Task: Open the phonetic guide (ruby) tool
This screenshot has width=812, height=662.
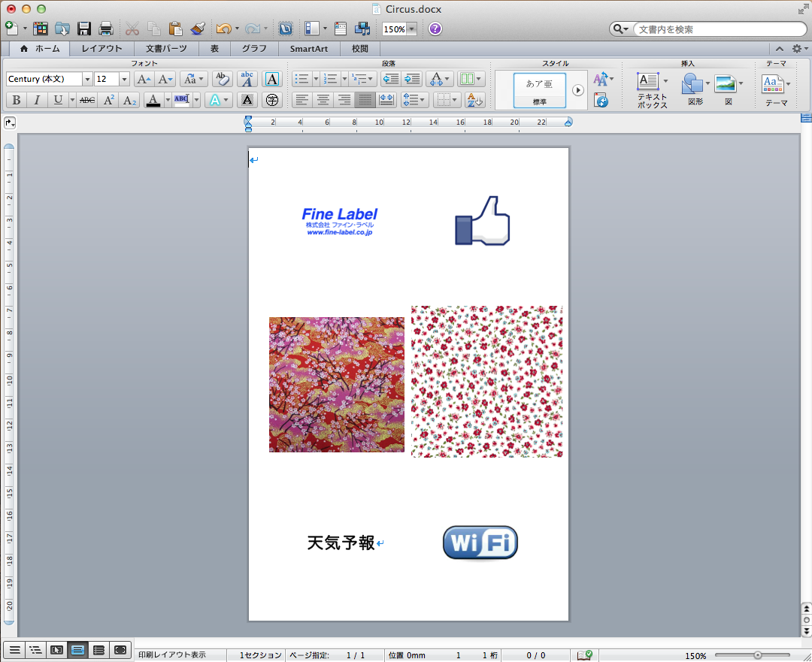Action: (x=247, y=79)
